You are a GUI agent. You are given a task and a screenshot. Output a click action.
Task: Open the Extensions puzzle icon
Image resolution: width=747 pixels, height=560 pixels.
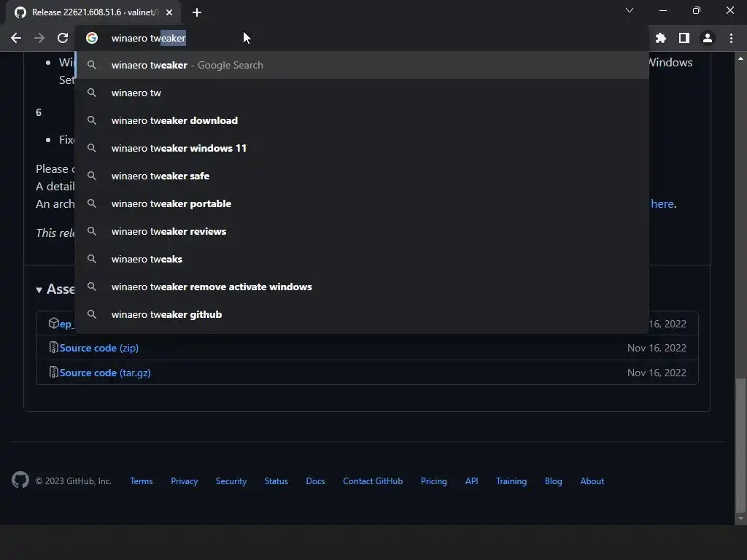pyautogui.click(x=661, y=38)
